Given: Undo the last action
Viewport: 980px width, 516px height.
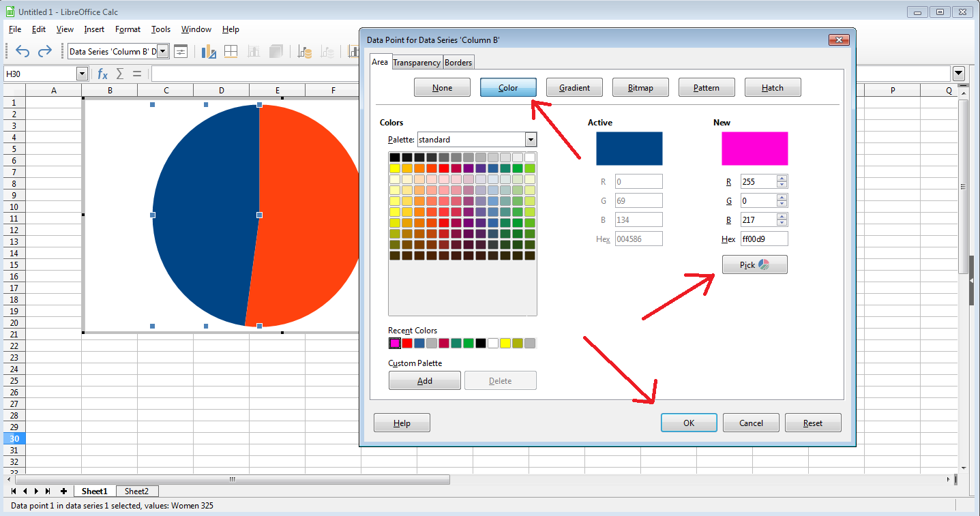Looking at the screenshot, I should [23, 51].
